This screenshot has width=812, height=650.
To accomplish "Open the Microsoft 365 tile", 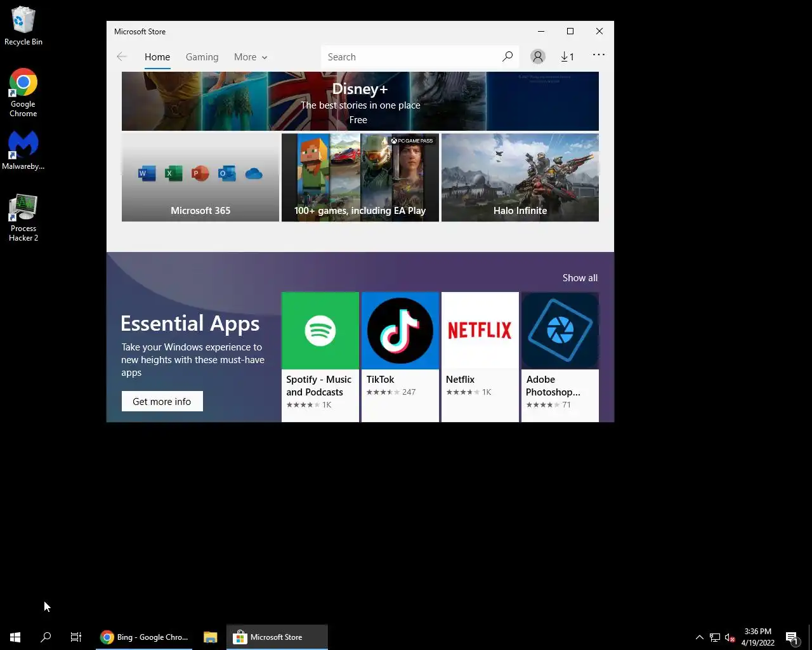I will 200,178.
